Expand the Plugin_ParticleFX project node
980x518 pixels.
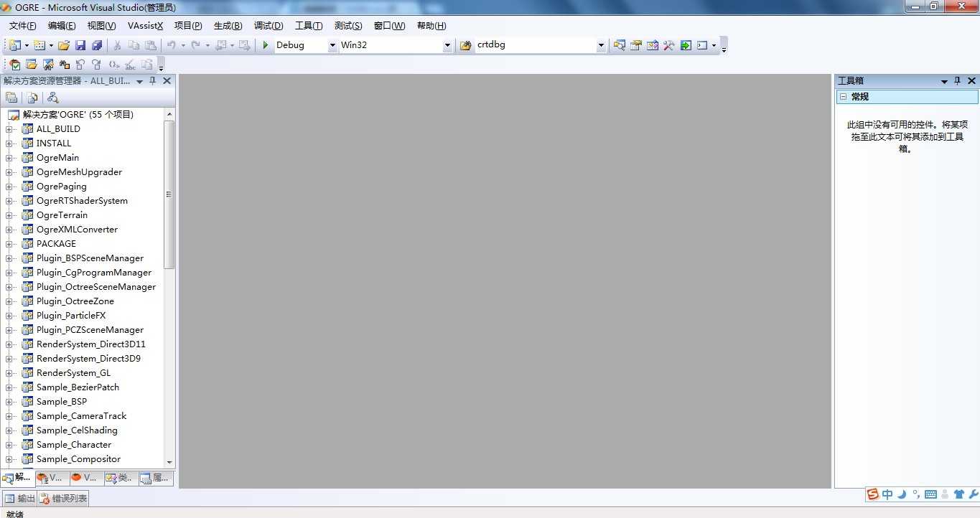click(9, 316)
